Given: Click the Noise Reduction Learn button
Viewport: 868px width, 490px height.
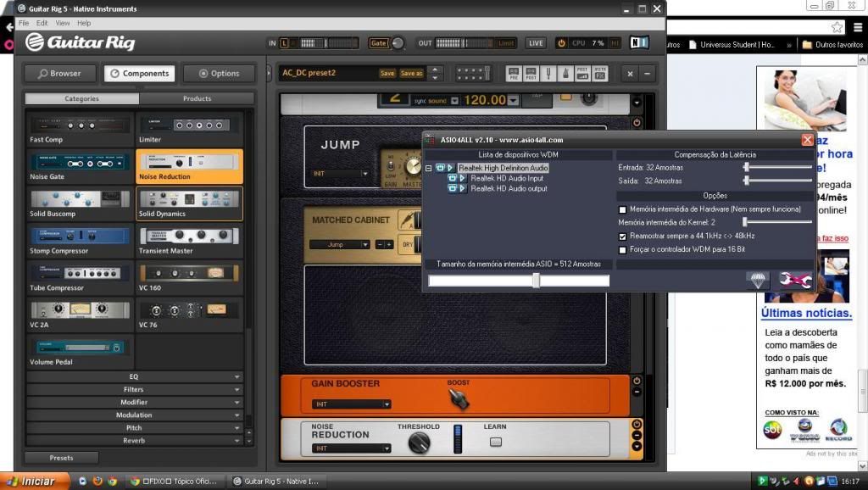Looking at the screenshot, I should coord(496,442).
